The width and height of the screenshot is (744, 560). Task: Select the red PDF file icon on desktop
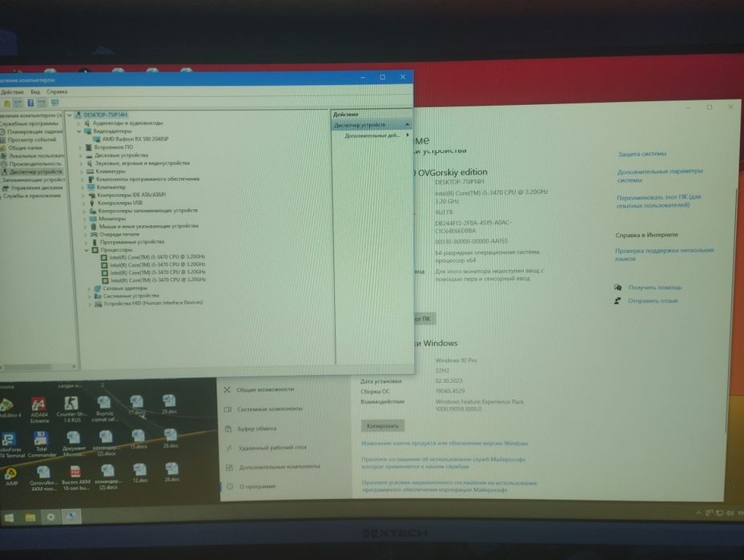point(75,472)
